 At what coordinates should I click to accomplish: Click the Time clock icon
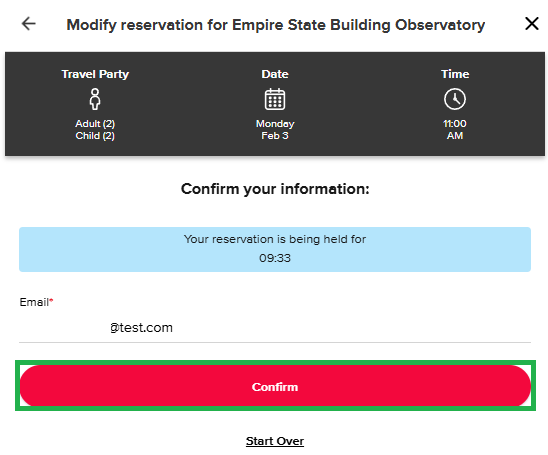pyautogui.click(x=455, y=99)
